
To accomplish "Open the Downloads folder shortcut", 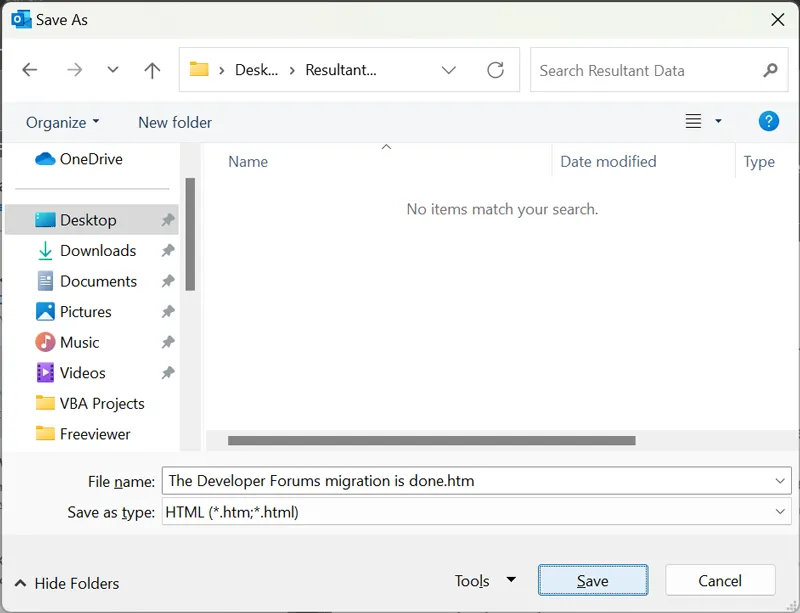I will point(97,251).
